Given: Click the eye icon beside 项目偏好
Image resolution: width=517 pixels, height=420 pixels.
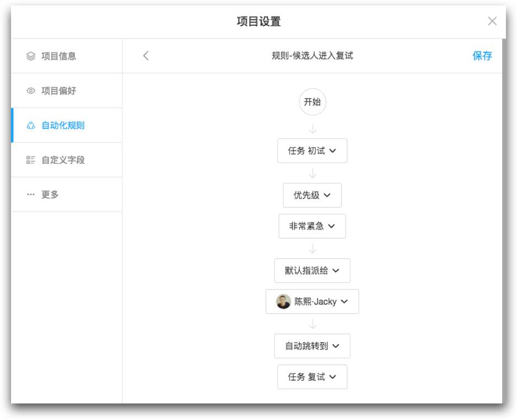Looking at the screenshot, I should [31, 90].
